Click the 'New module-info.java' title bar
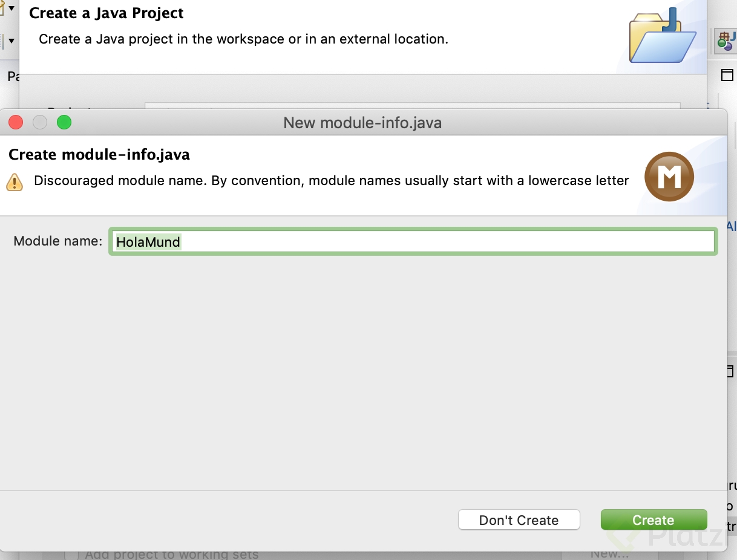 pyautogui.click(x=362, y=123)
